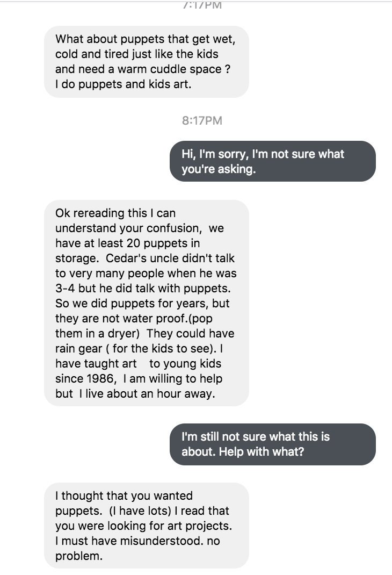Click the words 'Help with what?'
Screen dimensions: 392x575
coord(262,452)
